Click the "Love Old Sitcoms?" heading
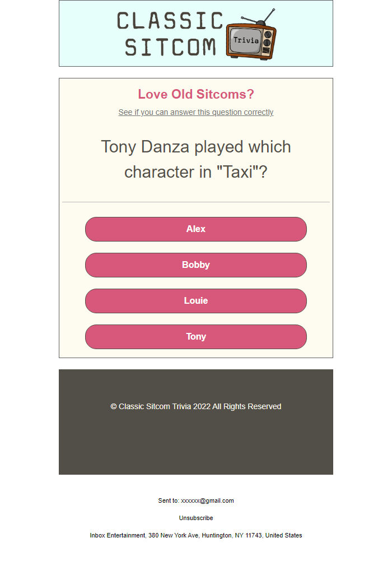Viewport: 392px width, 561px height. click(x=196, y=94)
